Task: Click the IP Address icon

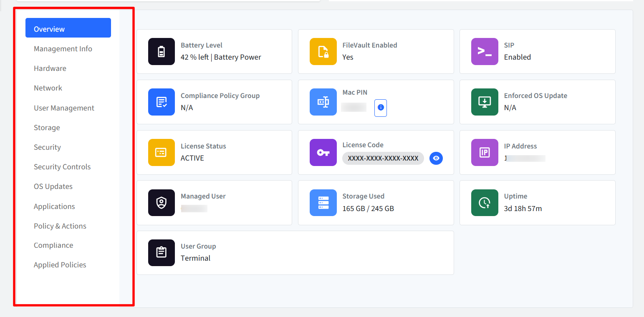Action: pos(485,152)
